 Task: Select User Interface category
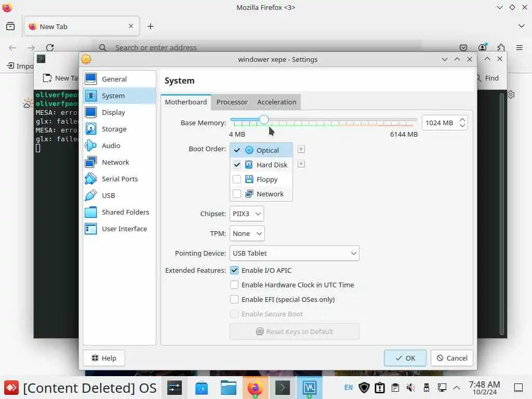pyautogui.click(x=119, y=229)
